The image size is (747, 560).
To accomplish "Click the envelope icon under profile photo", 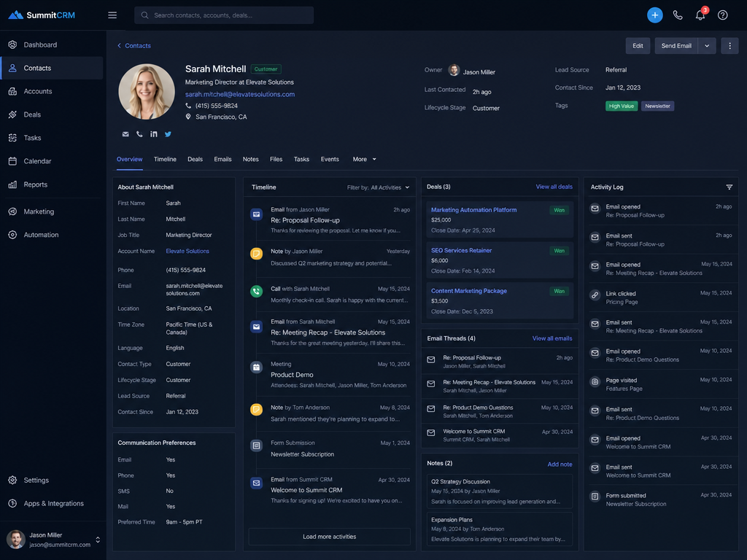I will [125, 134].
